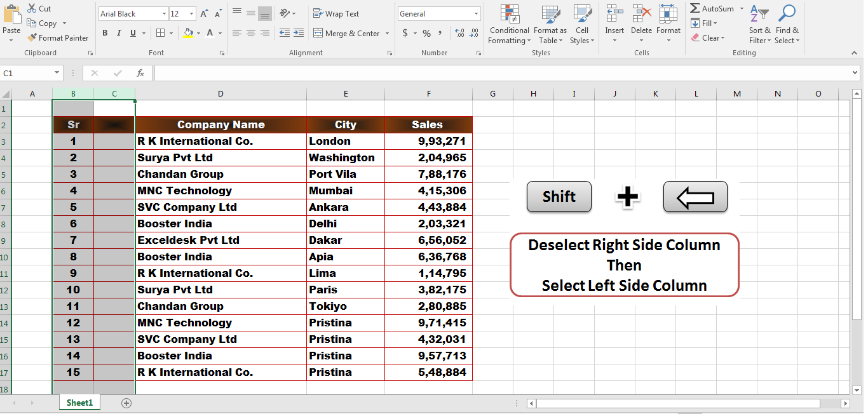Screen dimensions: 868x414
Task: Open Conditional Formatting options
Action: [508, 25]
